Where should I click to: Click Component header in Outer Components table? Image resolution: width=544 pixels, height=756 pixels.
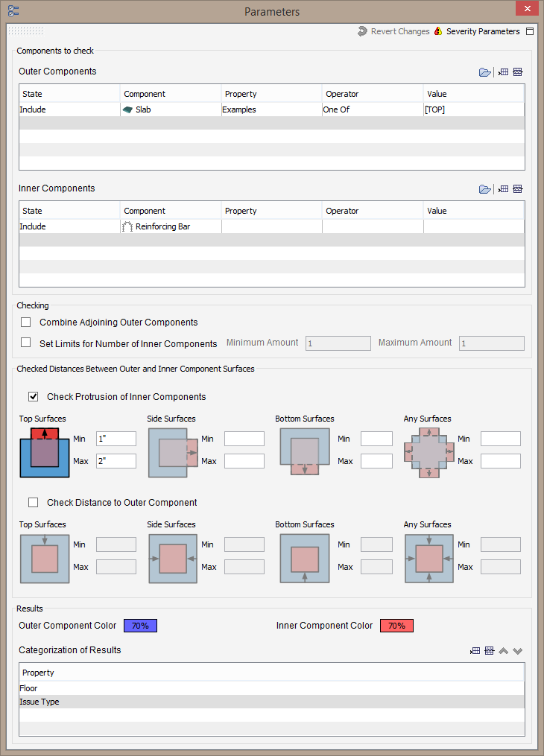pos(171,94)
